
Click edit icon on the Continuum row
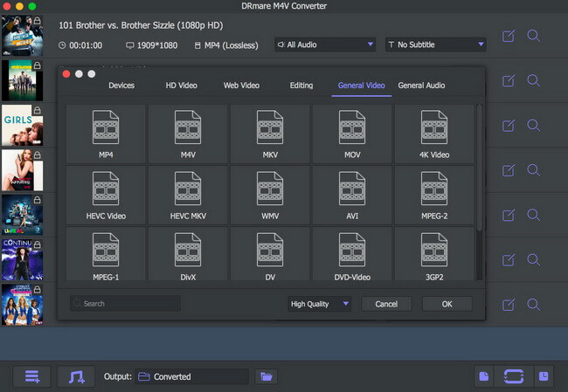click(509, 260)
